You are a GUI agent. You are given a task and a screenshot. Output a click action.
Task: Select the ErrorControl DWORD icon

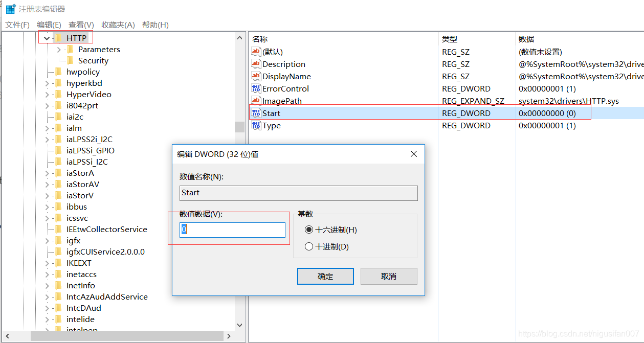pos(256,88)
